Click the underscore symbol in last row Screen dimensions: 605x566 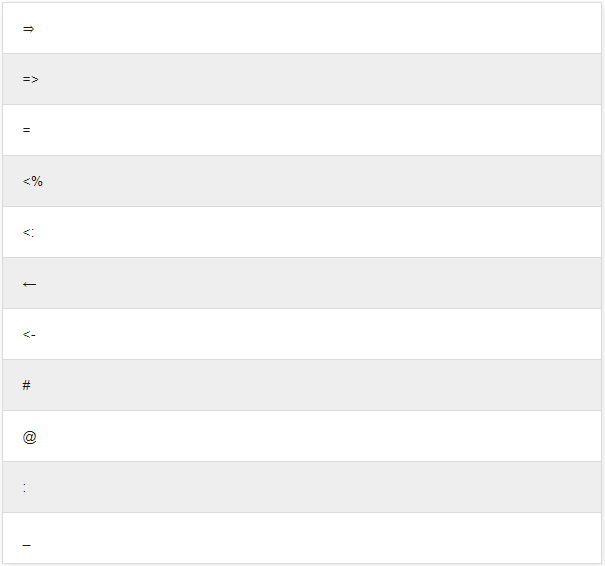(x=26, y=545)
